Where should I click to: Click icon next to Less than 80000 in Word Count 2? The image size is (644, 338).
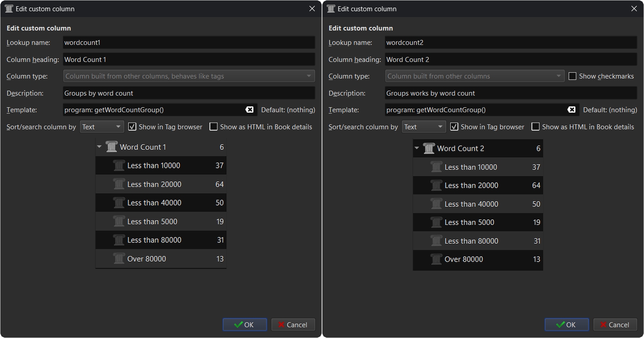coord(436,241)
